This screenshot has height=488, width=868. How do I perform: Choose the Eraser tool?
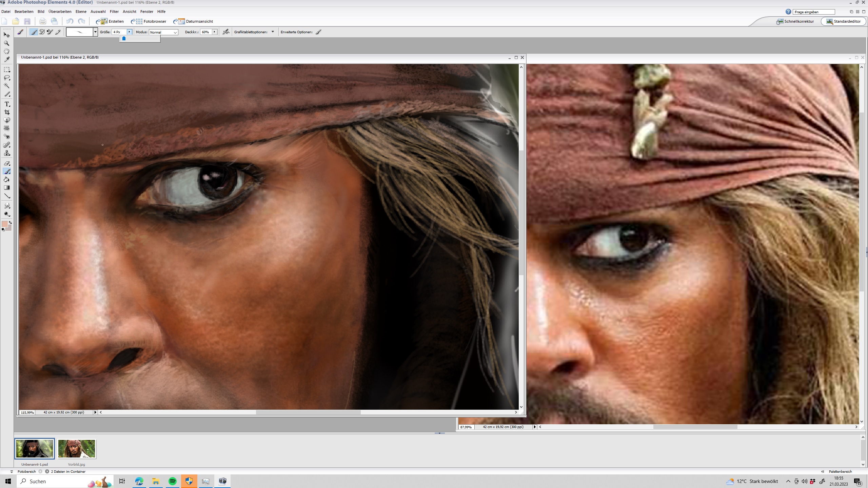[6, 163]
